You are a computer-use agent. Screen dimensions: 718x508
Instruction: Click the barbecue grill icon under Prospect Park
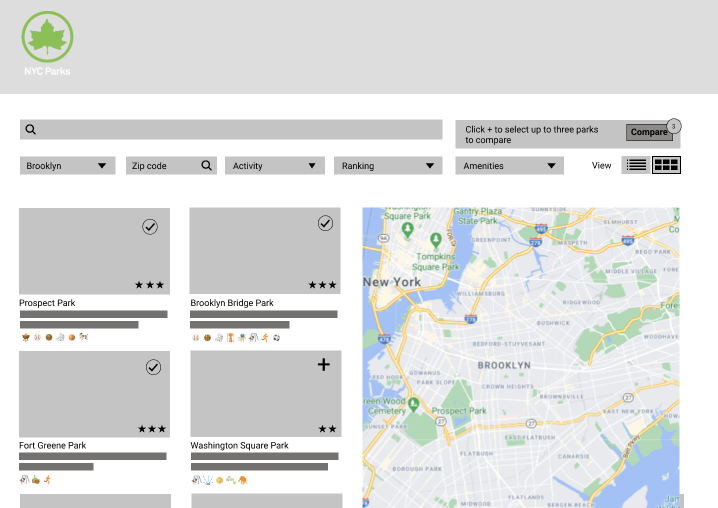26,338
